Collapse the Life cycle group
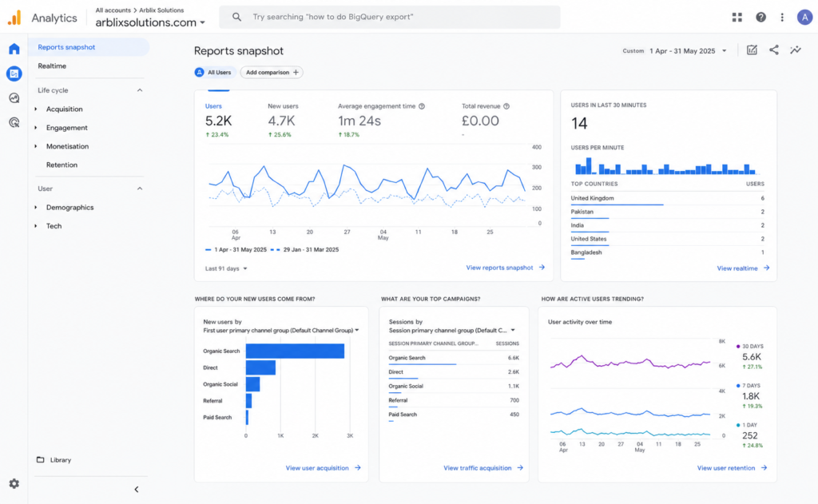 point(139,90)
